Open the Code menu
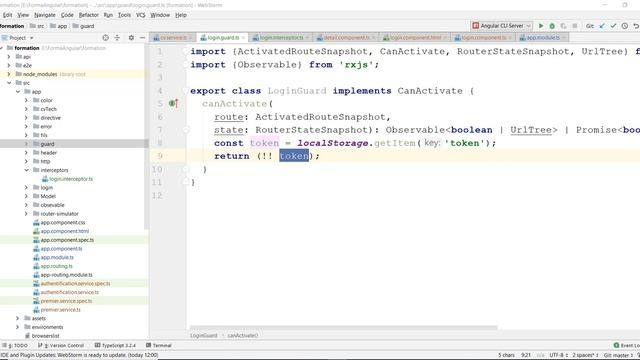The image size is (640, 360). 67,15
